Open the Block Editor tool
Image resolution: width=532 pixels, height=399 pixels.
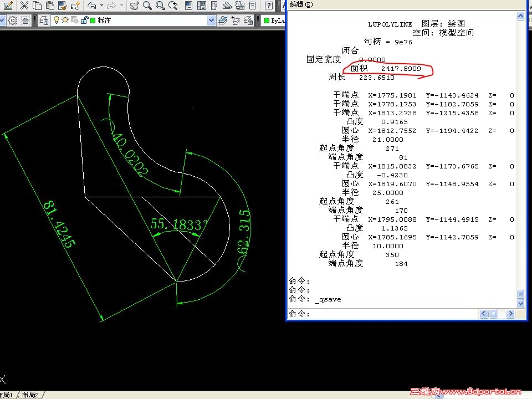tap(75, 5)
